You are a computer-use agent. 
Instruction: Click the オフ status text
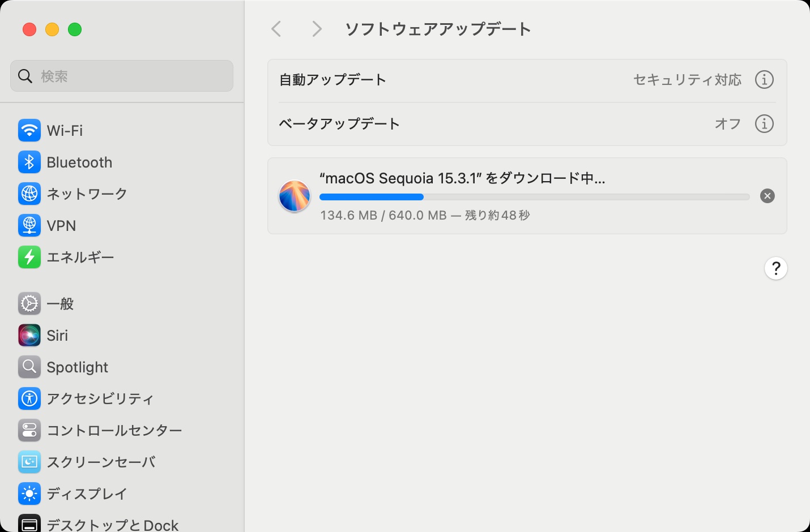coord(728,123)
